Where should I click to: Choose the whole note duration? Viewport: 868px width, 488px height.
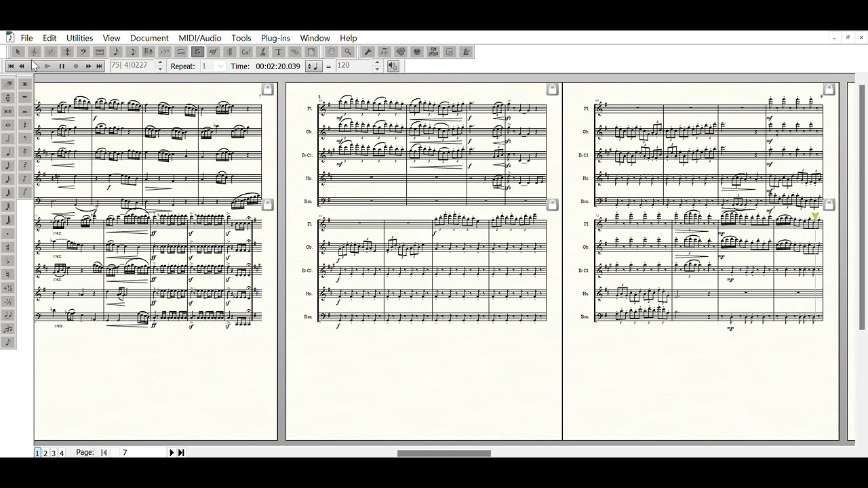coord(8,125)
